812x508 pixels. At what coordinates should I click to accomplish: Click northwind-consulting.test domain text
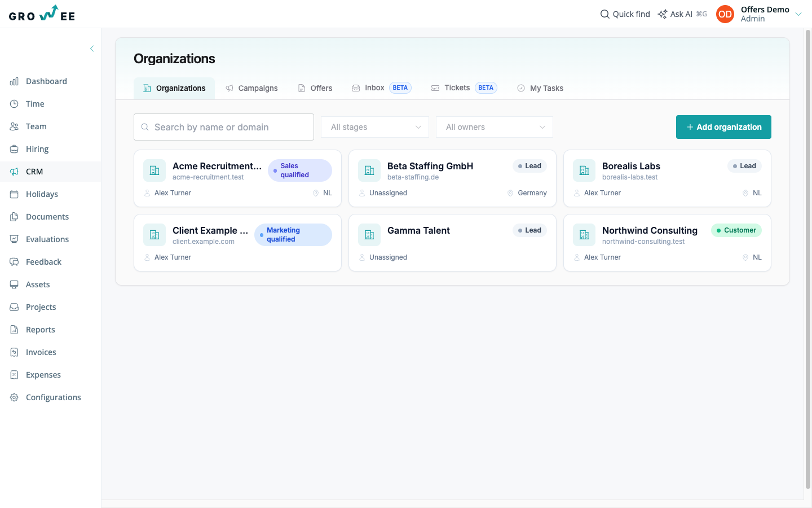point(643,242)
